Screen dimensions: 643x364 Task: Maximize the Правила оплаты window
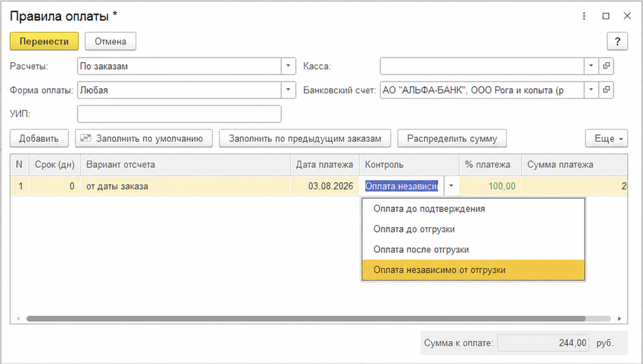605,16
